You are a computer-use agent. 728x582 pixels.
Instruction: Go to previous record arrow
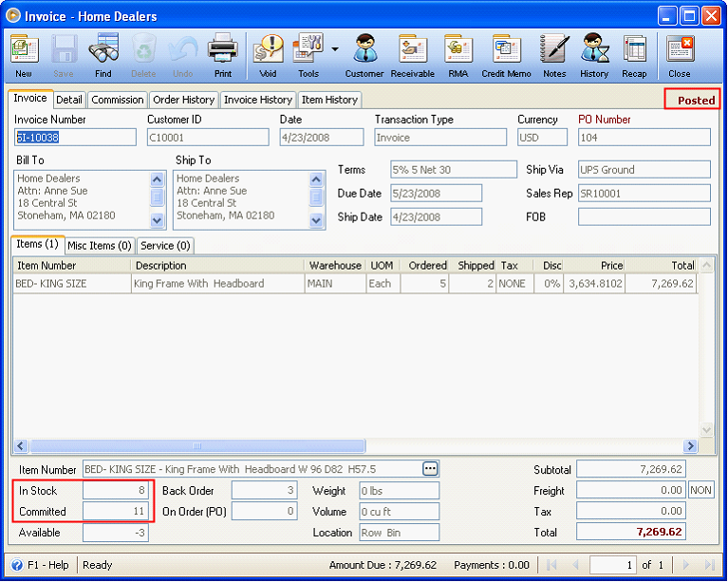tap(576, 565)
